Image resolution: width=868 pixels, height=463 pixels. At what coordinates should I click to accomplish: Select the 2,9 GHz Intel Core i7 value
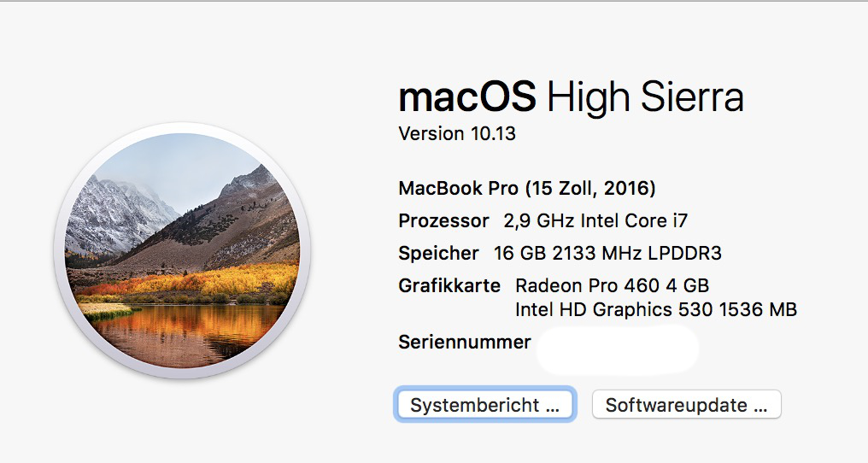point(595,221)
